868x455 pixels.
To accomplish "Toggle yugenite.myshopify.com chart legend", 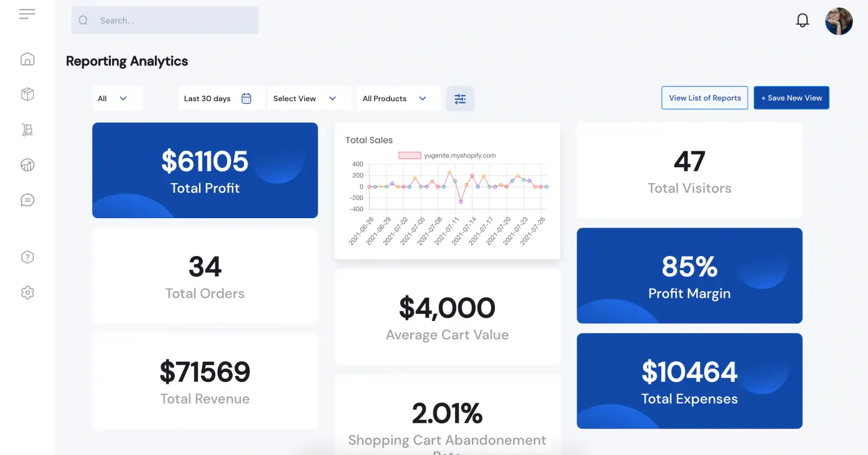I will click(x=447, y=155).
